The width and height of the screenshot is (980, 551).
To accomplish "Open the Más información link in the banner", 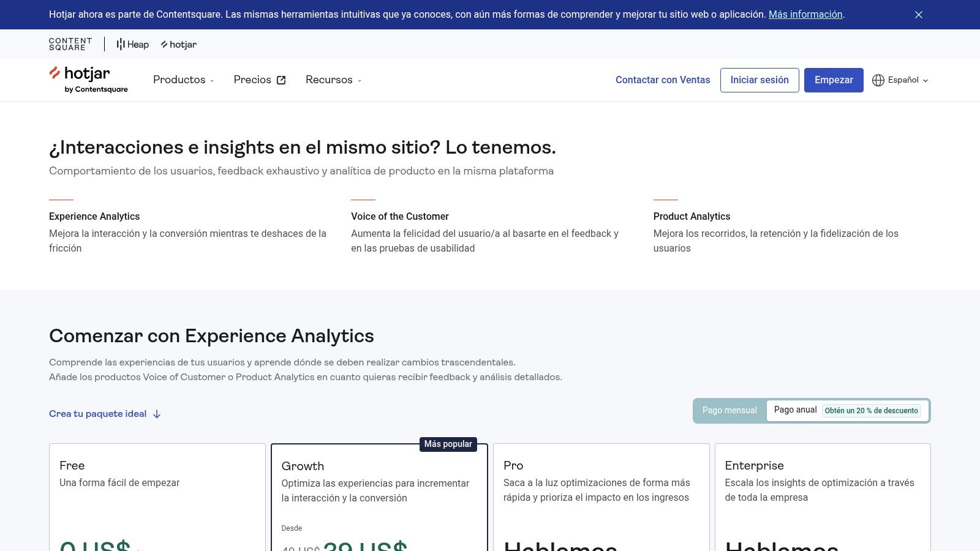I will pos(804,14).
